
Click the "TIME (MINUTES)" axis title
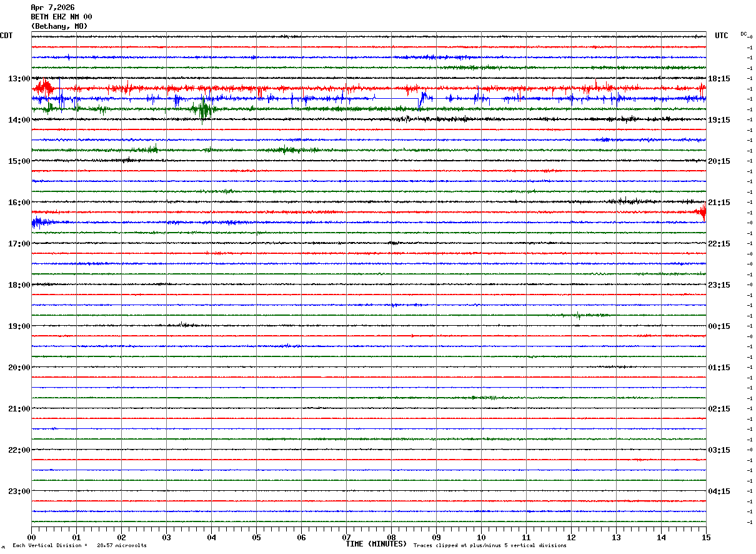[376, 544]
